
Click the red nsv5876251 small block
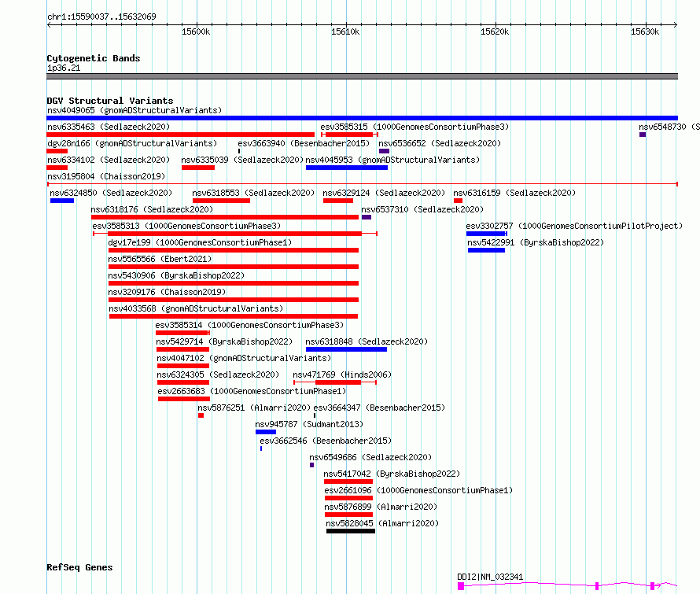click(201, 415)
